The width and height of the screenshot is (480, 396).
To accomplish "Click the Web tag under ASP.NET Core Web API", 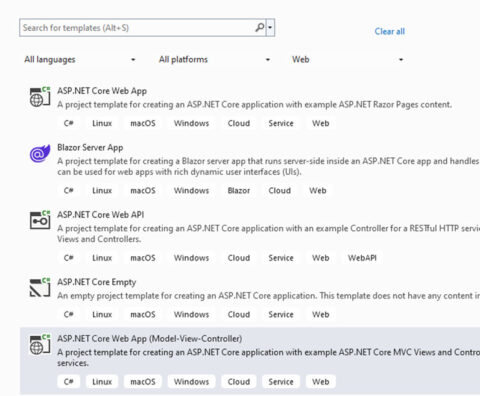I will [321, 258].
